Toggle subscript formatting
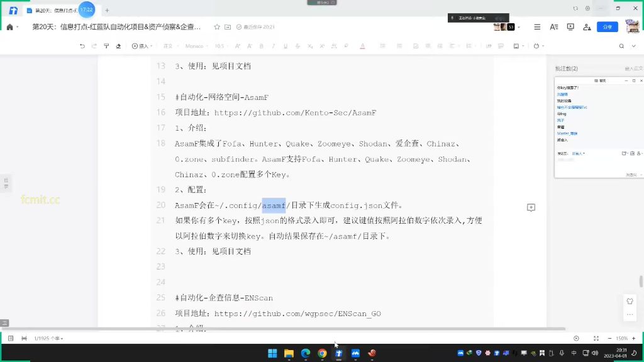644x362 pixels. coord(310,46)
